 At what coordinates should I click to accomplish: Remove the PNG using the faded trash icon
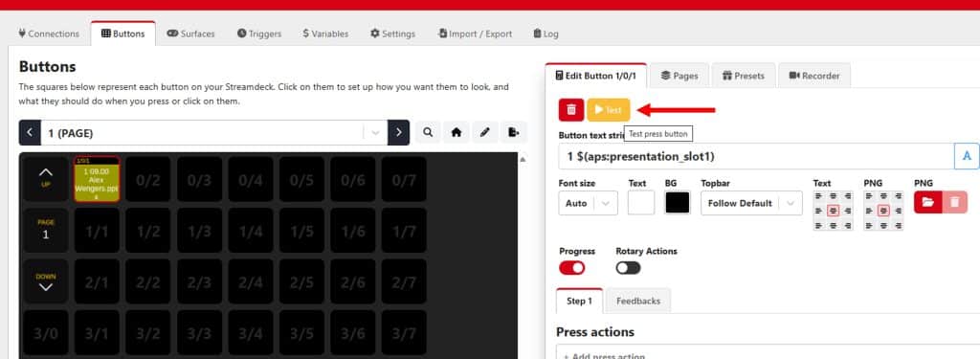(x=954, y=203)
